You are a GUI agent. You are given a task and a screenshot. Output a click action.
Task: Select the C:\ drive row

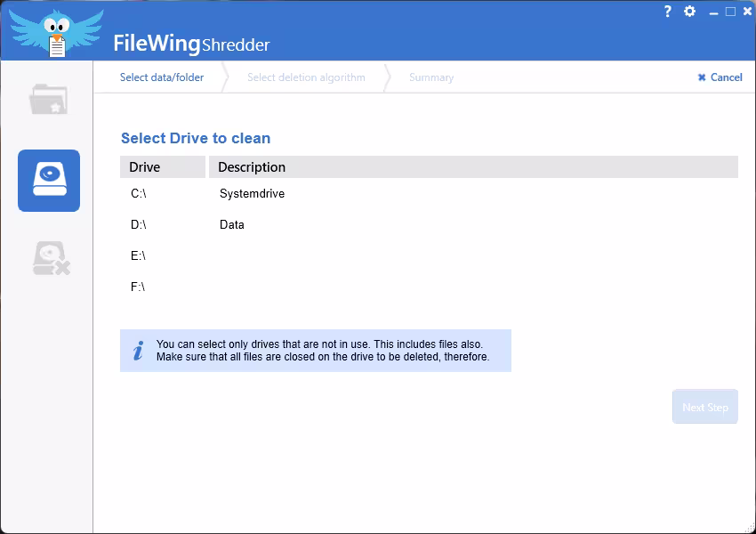(x=429, y=193)
